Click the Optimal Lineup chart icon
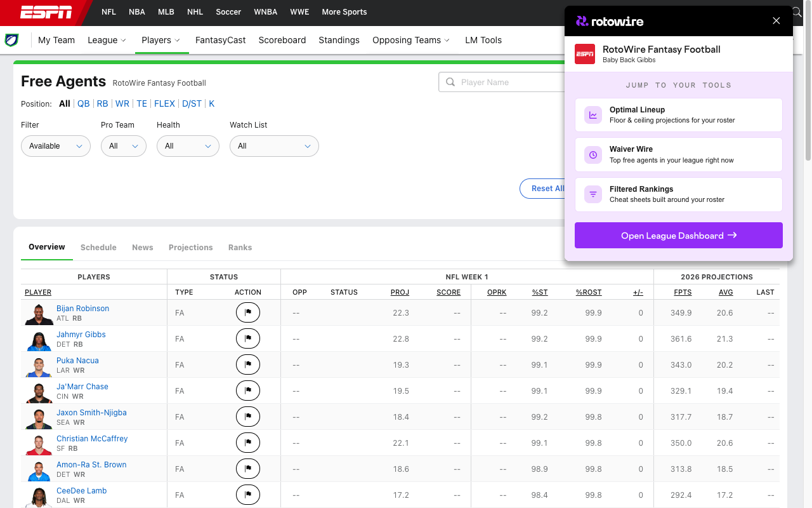 (593, 115)
